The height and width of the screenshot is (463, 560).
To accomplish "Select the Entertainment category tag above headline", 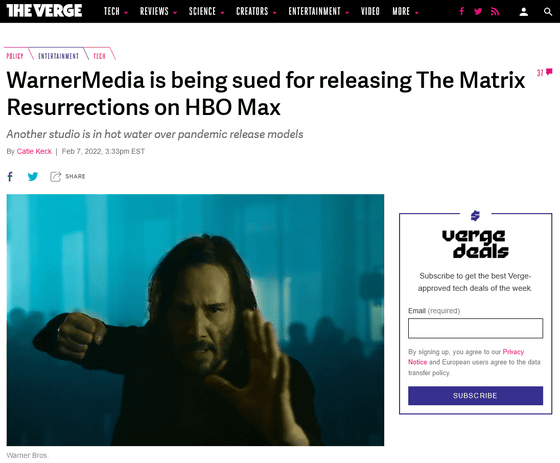I will pyautogui.click(x=59, y=56).
